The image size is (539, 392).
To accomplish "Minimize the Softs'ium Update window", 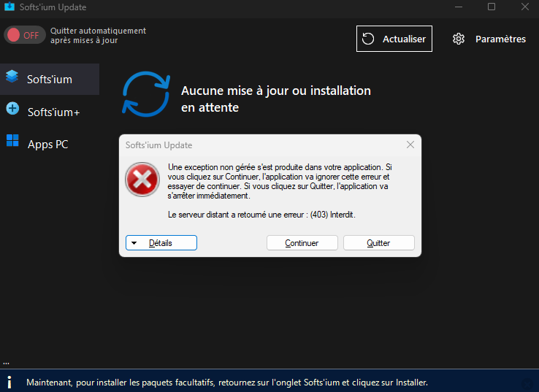I will coord(459,7).
